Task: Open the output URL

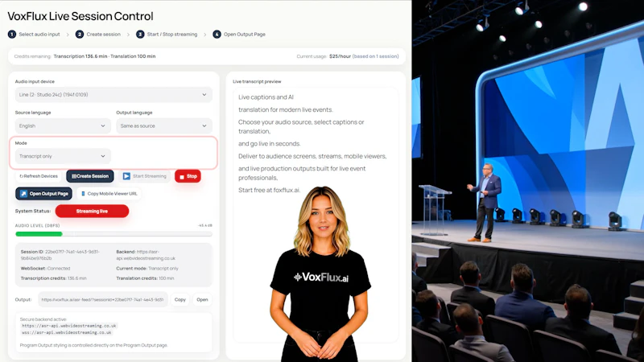Action: (202, 299)
